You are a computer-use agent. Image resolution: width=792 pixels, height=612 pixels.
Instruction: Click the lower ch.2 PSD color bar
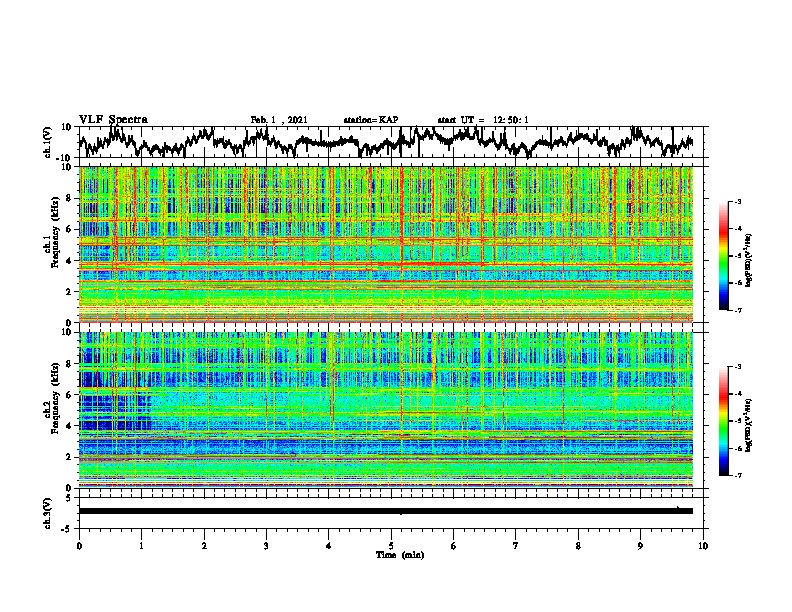coord(723,421)
